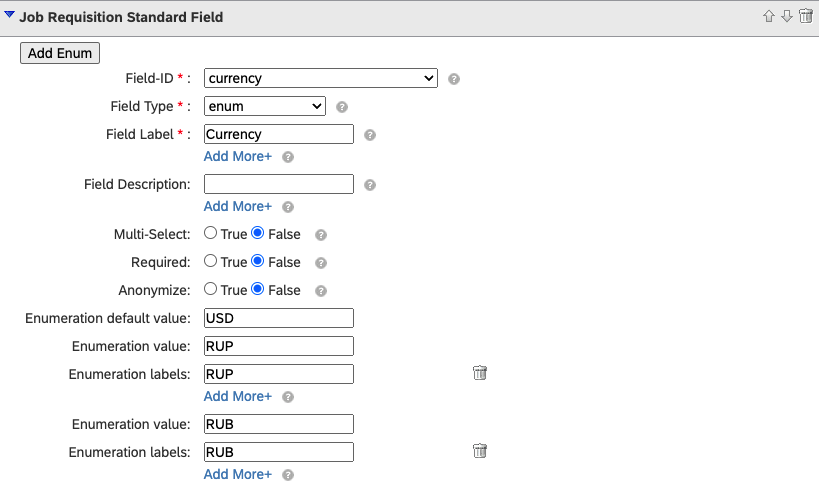Set Anonymize to False
The image size is (819, 493).
pyautogui.click(x=258, y=289)
